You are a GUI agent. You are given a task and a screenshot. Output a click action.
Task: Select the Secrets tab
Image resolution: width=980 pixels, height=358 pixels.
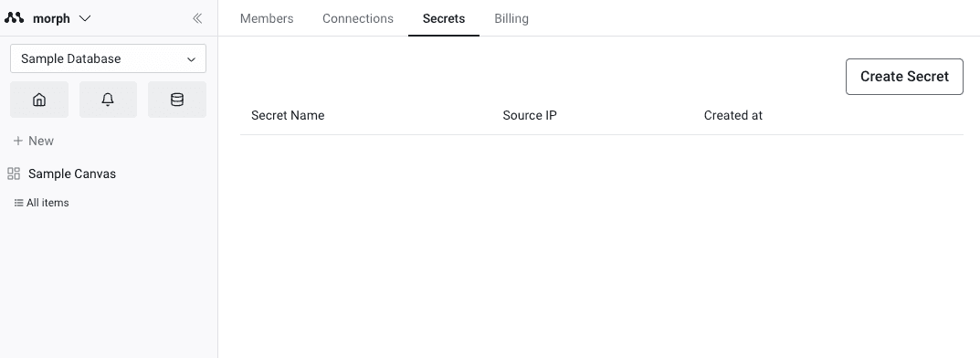tap(444, 19)
